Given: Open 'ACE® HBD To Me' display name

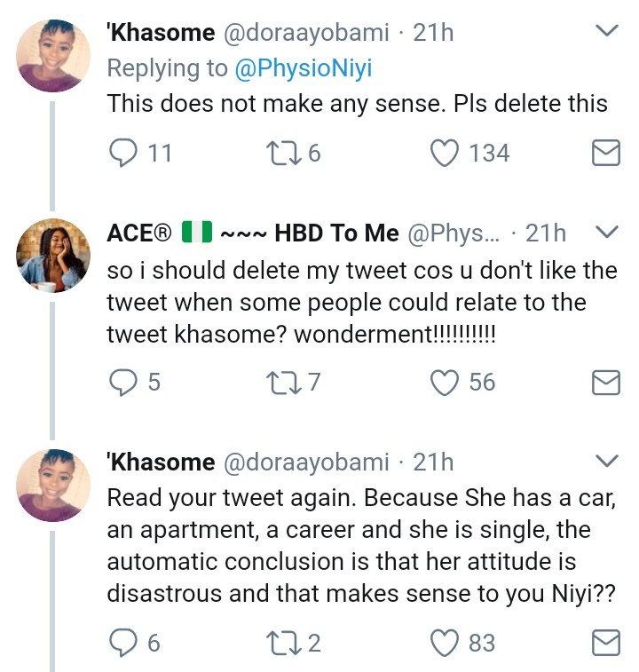Looking at the screenshot, I should [253, 233].
